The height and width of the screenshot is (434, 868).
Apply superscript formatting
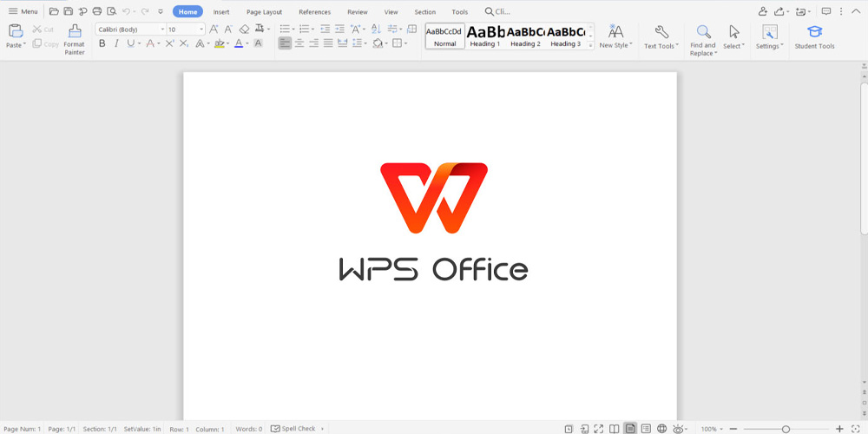pyautogui.click(x=170, y=43)
